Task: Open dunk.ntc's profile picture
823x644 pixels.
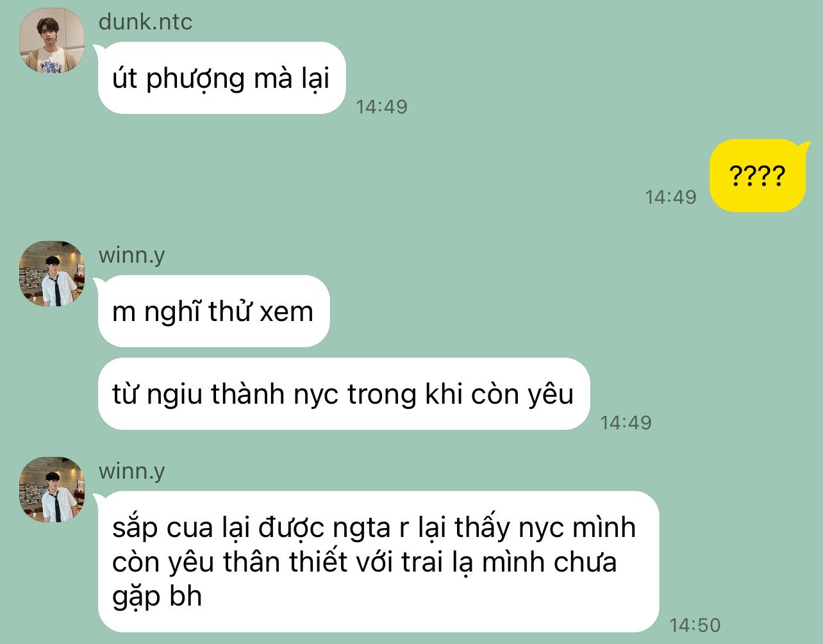Action: point(52,40)
